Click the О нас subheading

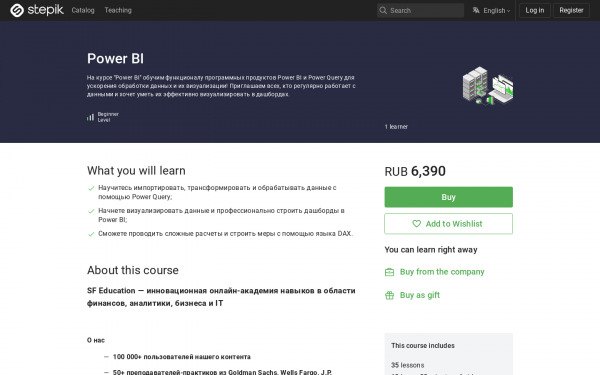pyautogui.click(x=96, y=340)
